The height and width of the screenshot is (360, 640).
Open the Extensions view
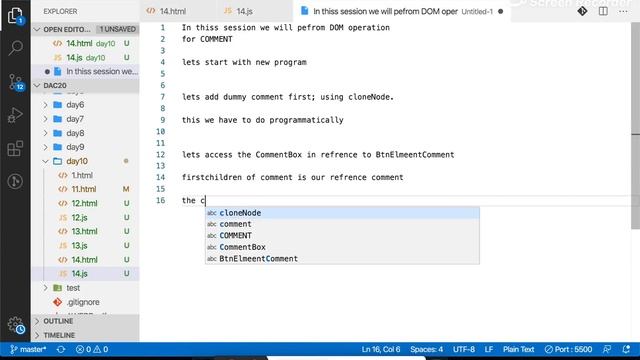coord(15,149)
